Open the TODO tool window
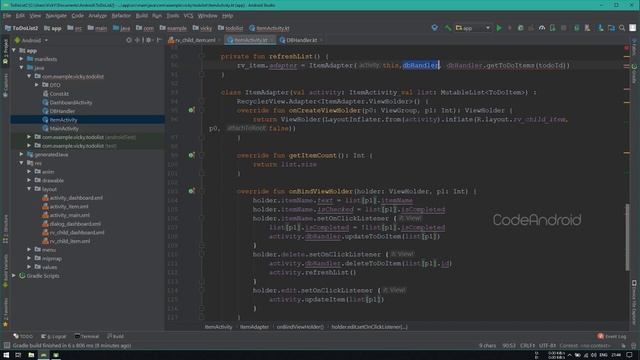The height and width of the screenshot is (360, 640). click(23, 336)
